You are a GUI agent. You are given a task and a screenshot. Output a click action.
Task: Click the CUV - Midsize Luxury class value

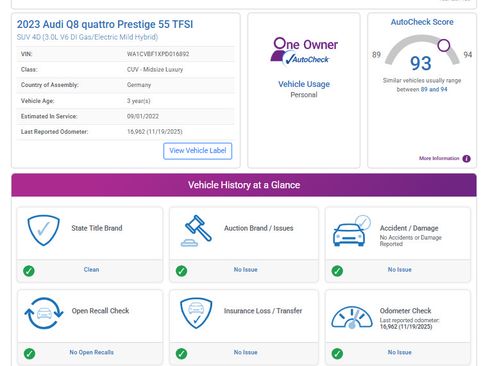[x=155, y=69]
